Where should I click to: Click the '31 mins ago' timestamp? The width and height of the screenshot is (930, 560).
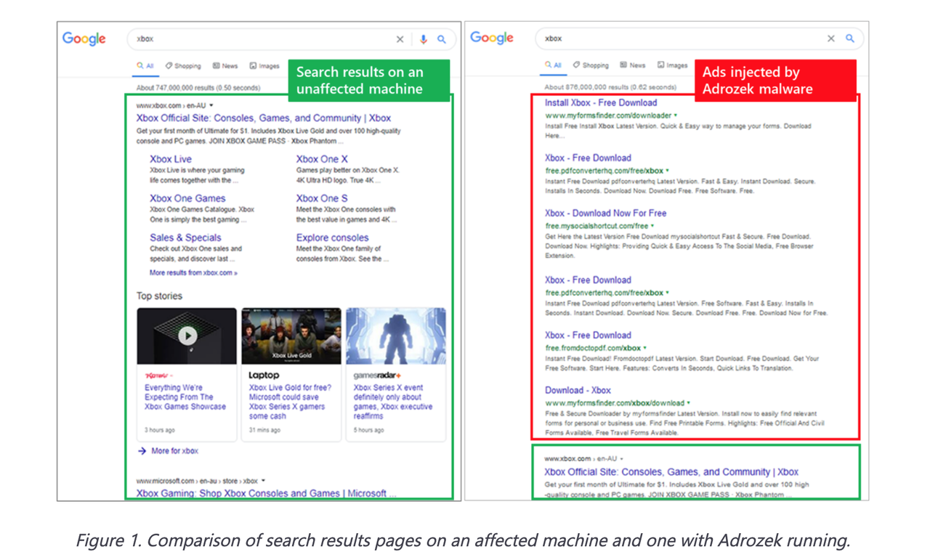(x=265, y=430)
